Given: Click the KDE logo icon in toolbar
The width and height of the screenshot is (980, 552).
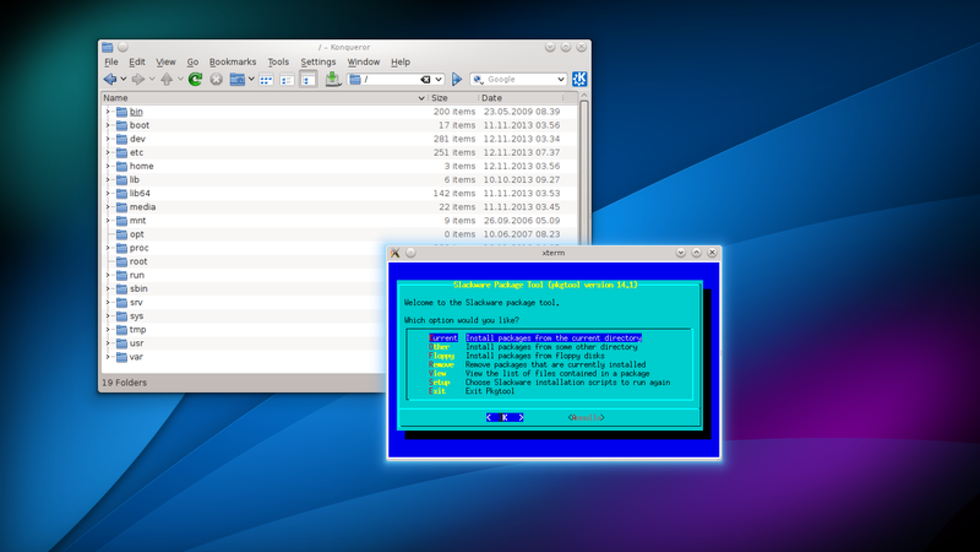Looking at the screenshot, I should pyautogui.click(x=579, y=79).
